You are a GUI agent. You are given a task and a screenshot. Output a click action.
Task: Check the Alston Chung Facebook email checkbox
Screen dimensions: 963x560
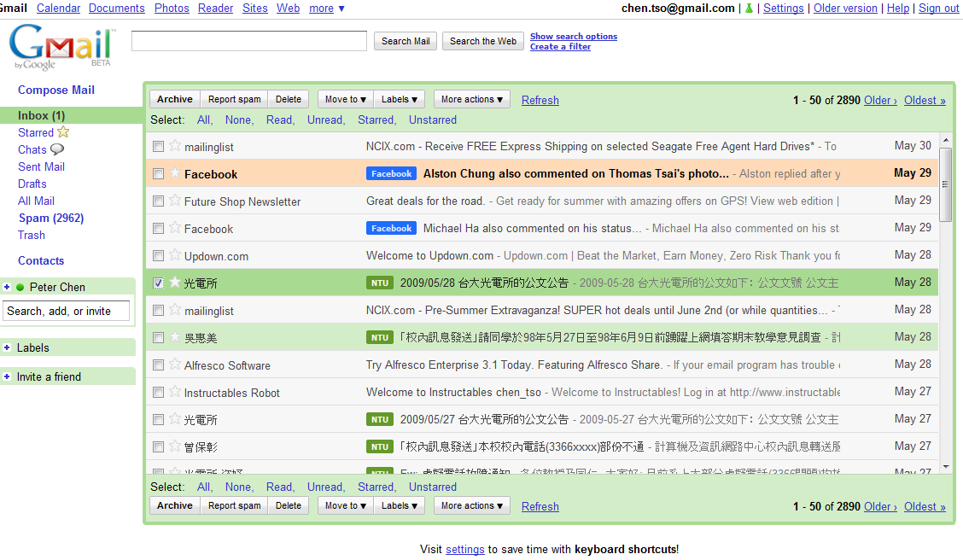[159, 174]
